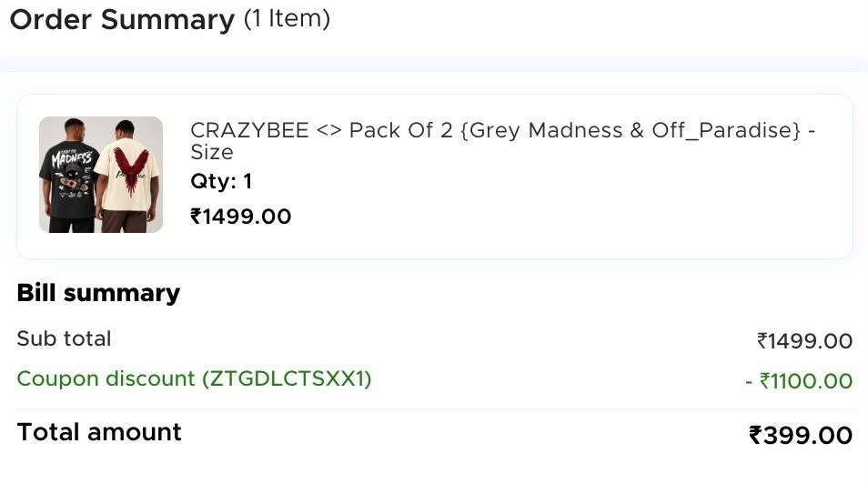Click the product card's empty area
868x484 pixels.
553,216
